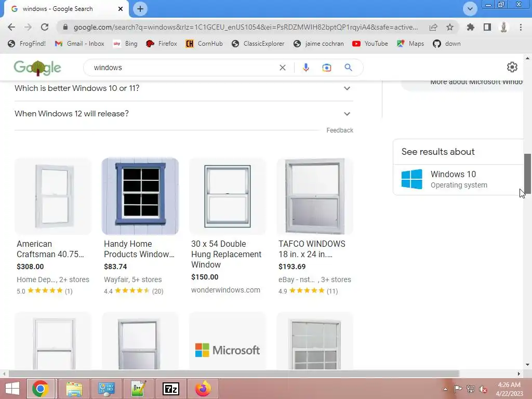Click the scroll right arrow
Viewport: 532px width, 399px height.
point(518,374)
